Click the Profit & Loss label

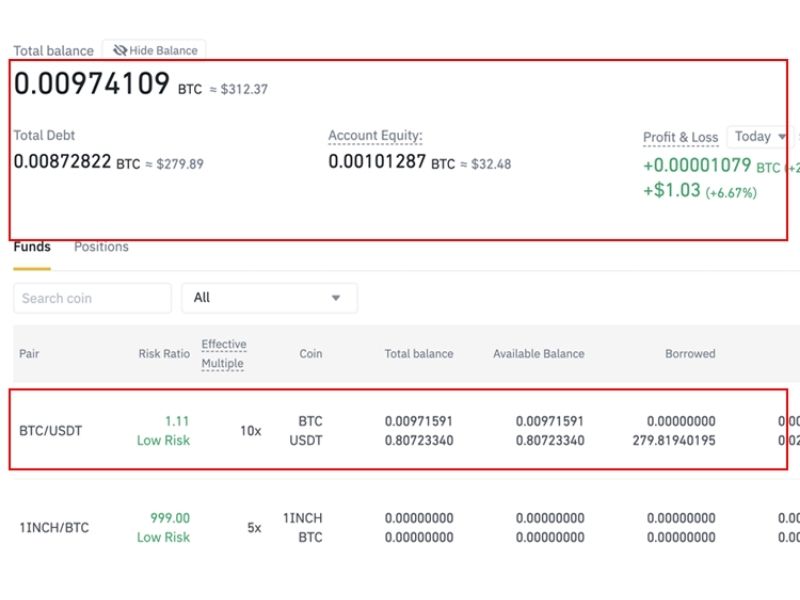point(680,137)
